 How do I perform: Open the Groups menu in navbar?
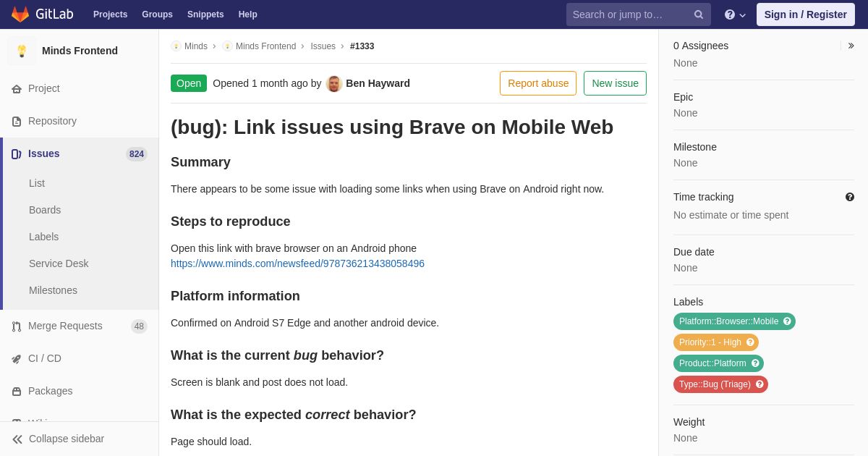pos(157,14)
